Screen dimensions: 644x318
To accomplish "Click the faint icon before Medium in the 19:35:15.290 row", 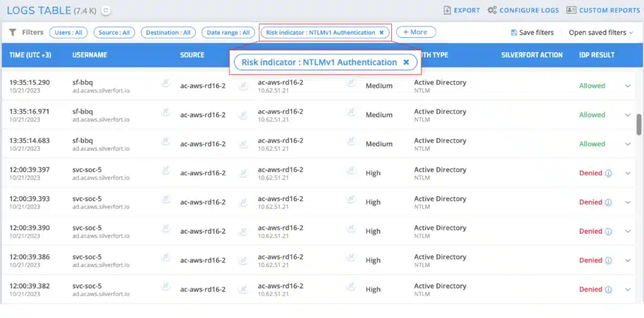I will coord(351,84).
